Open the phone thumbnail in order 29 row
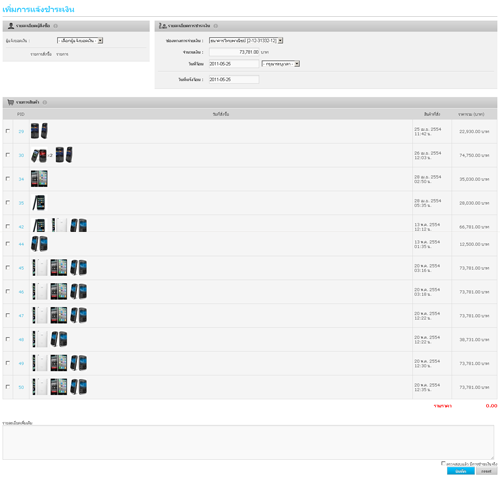Viewport: 500px width, 477px height. coord(39,131)
